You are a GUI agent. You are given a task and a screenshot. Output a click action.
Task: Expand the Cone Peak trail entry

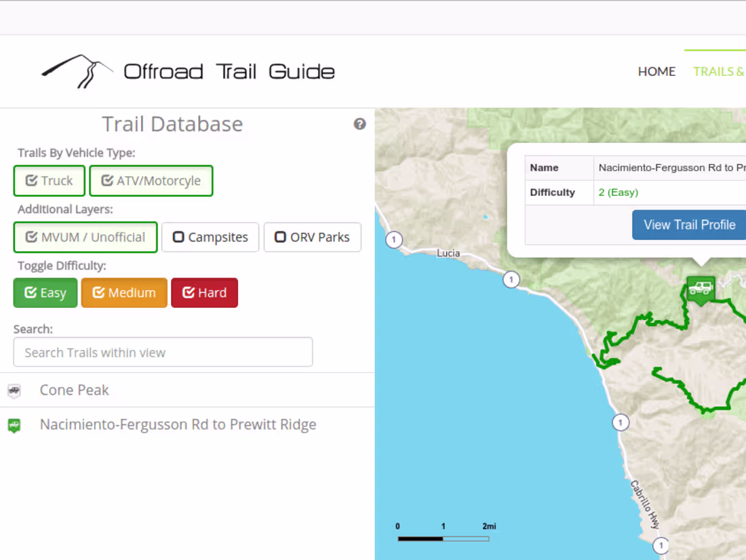75,390
